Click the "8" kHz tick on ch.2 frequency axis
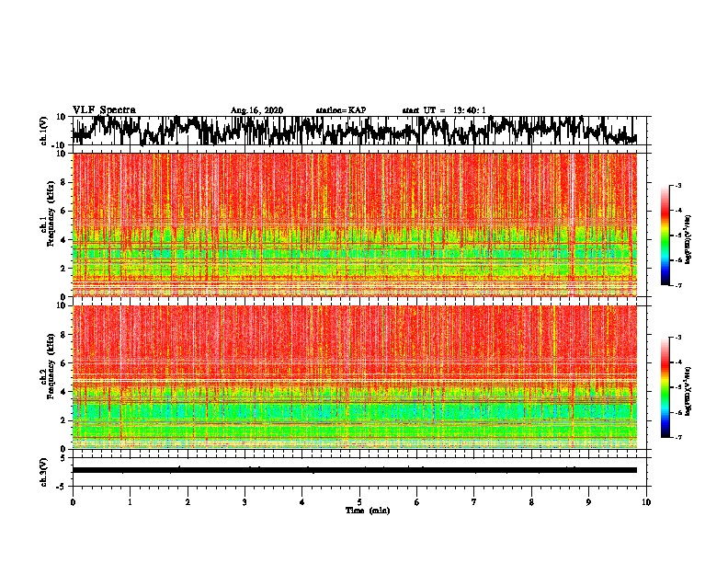The image size is (728, 563). (63, 335)
